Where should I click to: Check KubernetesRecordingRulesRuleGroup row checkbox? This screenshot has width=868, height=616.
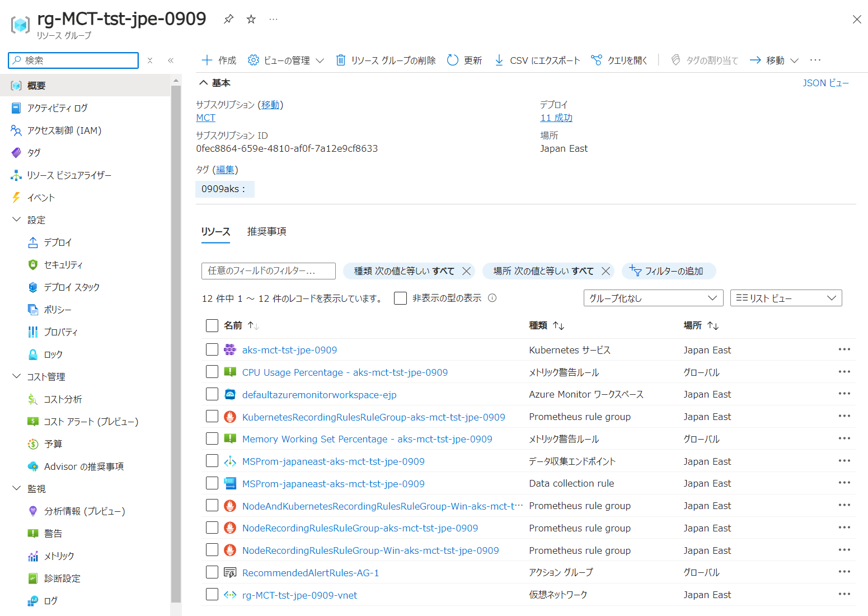pos(212,416)
